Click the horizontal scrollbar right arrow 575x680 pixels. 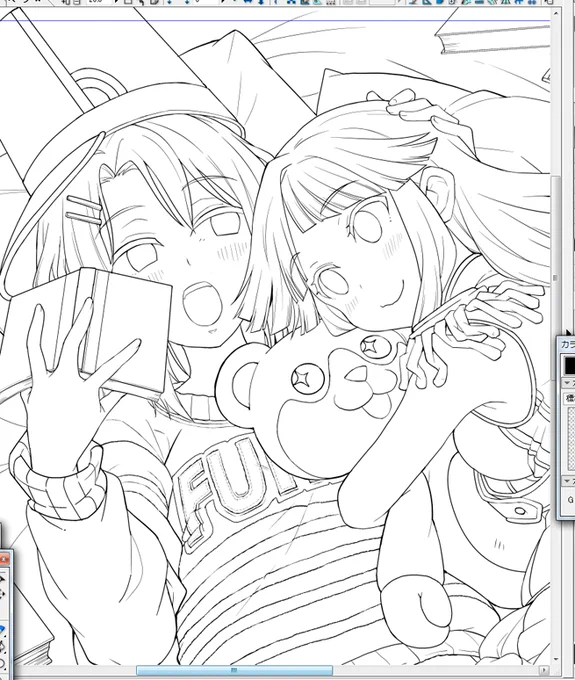pos(544,671)
